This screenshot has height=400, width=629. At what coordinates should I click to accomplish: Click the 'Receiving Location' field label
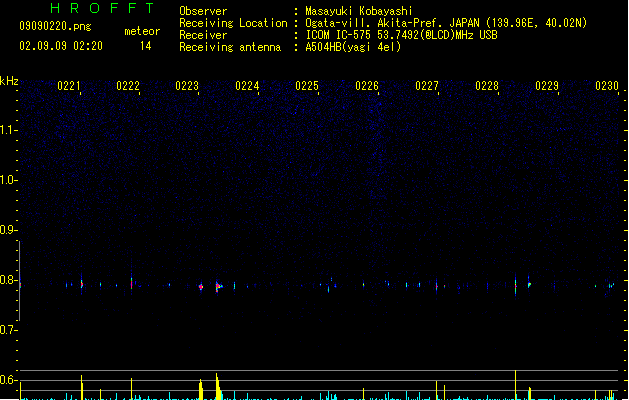tap(233, 23)
